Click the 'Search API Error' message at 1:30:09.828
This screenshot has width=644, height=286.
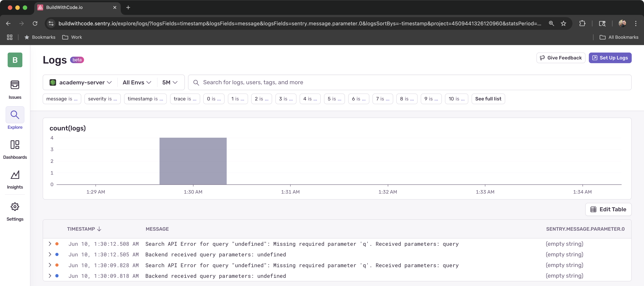(302, 265)
